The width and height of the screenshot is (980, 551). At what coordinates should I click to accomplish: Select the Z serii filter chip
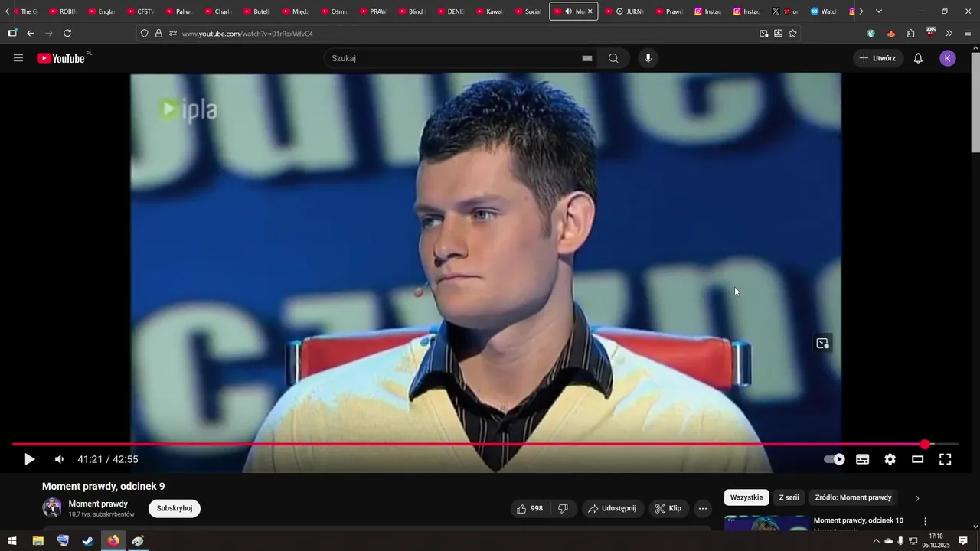pyautogui.click(x=789, y=497)
